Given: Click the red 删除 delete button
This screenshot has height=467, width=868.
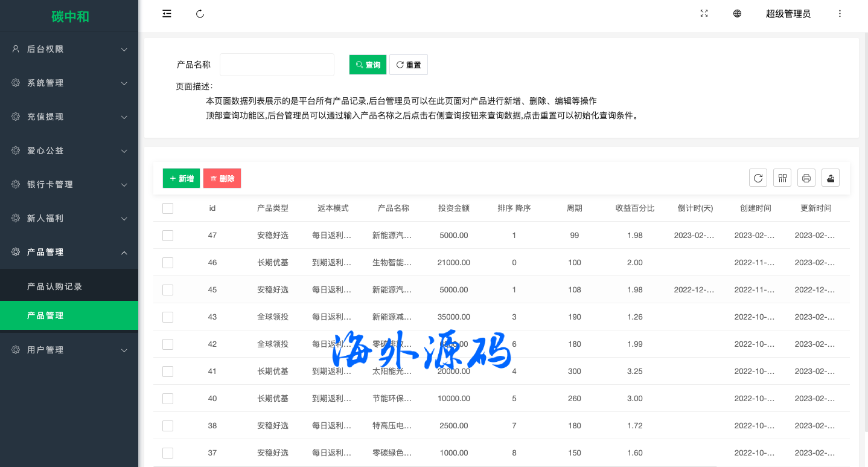Looking at the screenshot, I should [x=222, y=178].
